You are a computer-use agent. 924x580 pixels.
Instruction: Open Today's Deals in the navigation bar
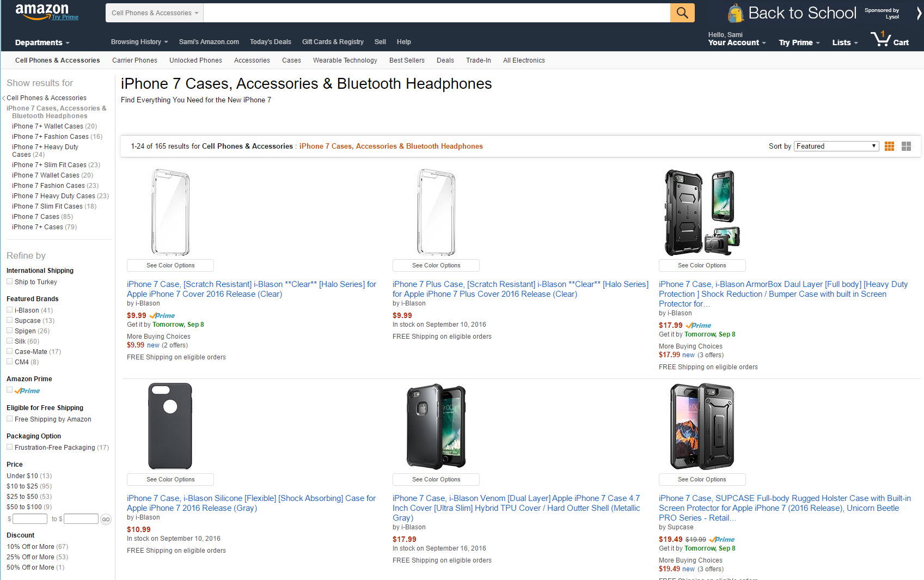click(x=270, y=42)
